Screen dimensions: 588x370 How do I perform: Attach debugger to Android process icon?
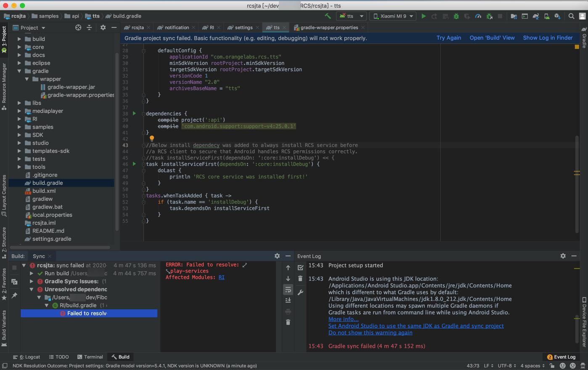coord(489,16)
